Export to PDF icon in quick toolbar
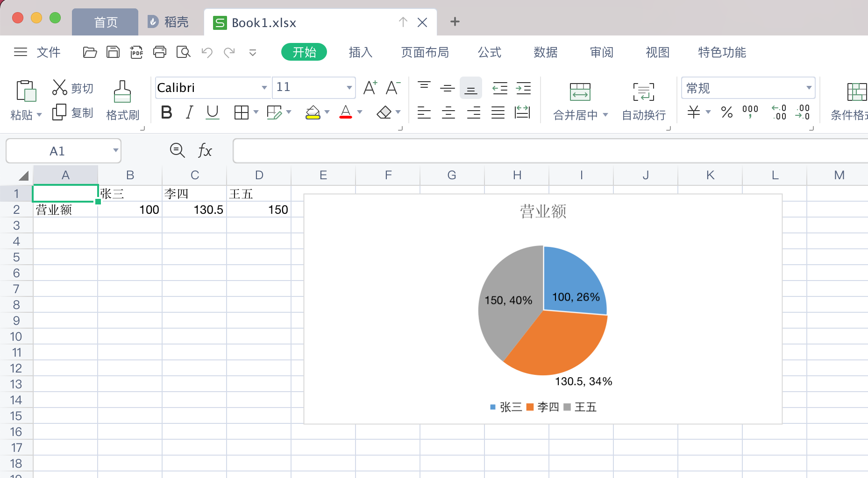The height and width of the screenshot is (478, 868). [x=136, y=52]
